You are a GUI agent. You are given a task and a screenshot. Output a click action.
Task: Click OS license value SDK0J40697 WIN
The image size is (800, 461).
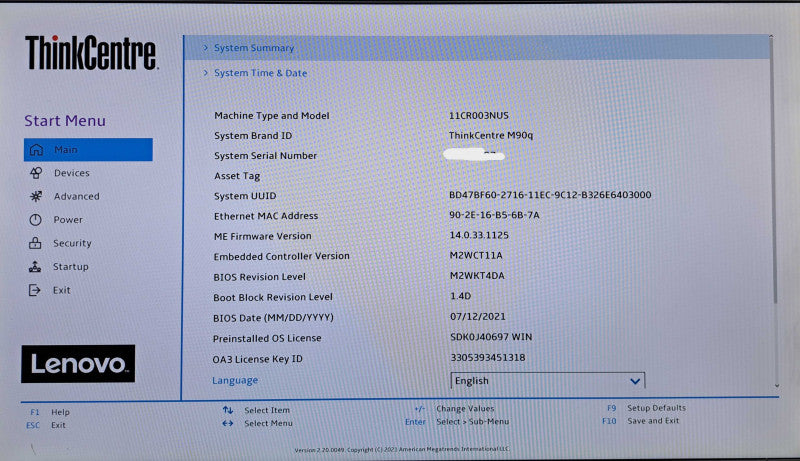coord(491,337)
